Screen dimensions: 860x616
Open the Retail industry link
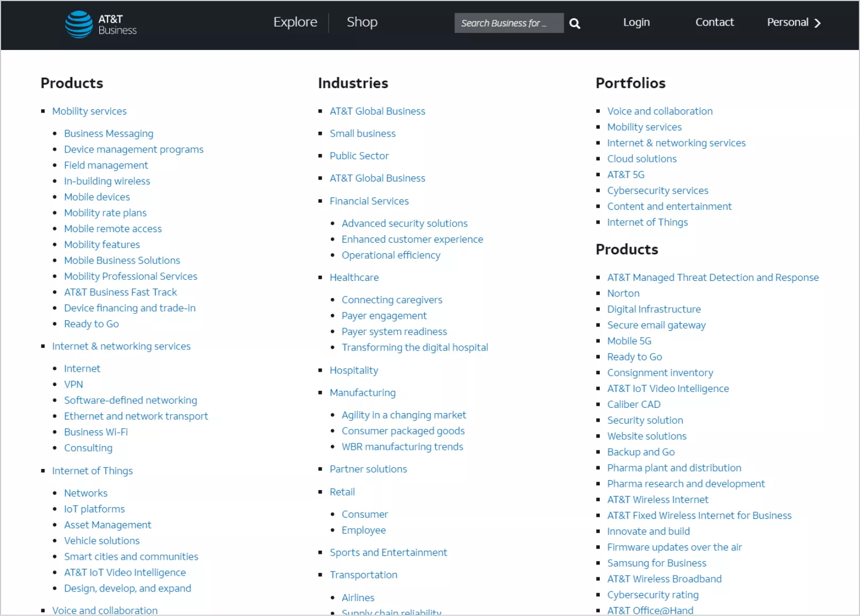(x=342, y=492)
